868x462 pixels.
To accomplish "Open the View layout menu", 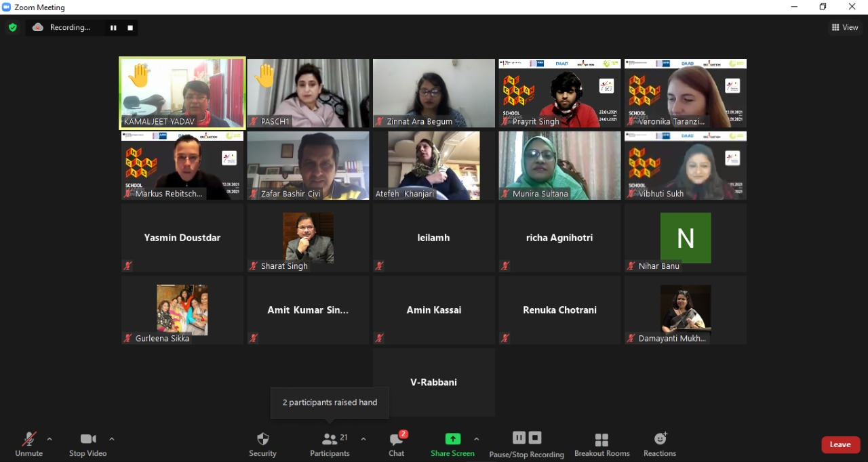I will (x=845, y=28).
